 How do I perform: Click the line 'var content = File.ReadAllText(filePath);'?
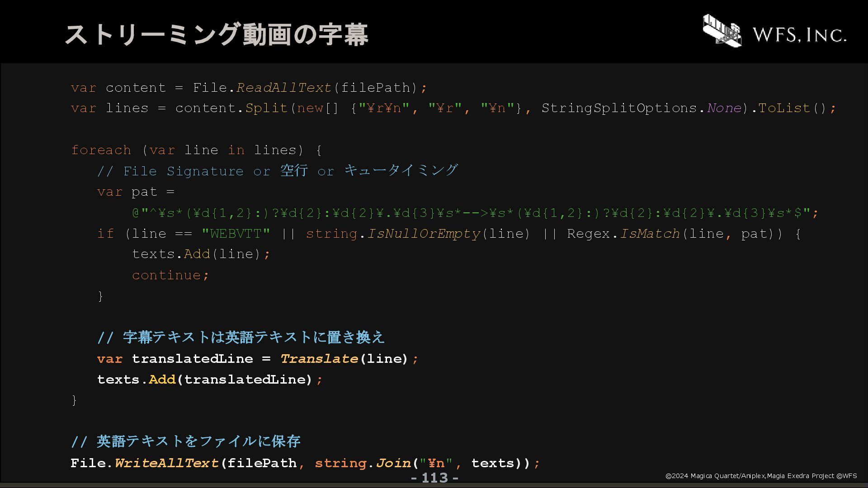pos(249,88)
